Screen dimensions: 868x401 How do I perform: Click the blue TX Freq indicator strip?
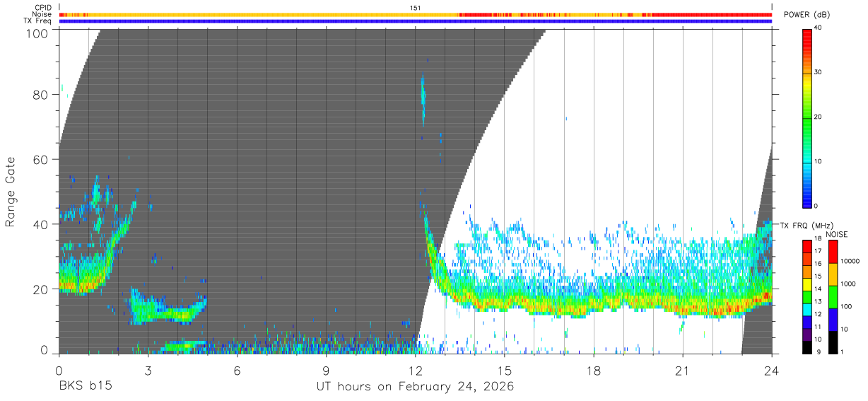416,21
